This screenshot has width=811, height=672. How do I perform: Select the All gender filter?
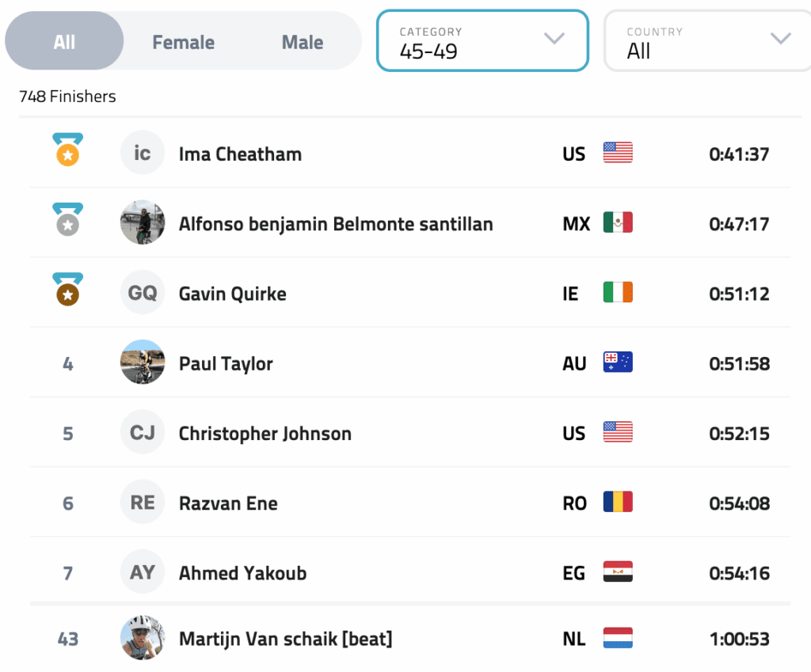[x=65, y=42]
